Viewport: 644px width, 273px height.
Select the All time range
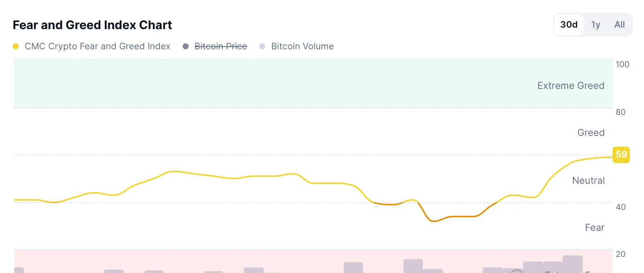tap(620, 25)
